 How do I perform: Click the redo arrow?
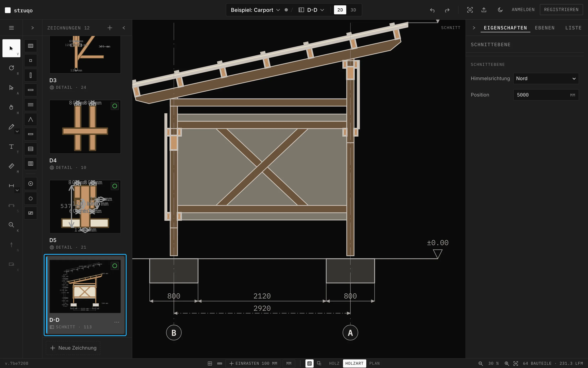[447, 10]
